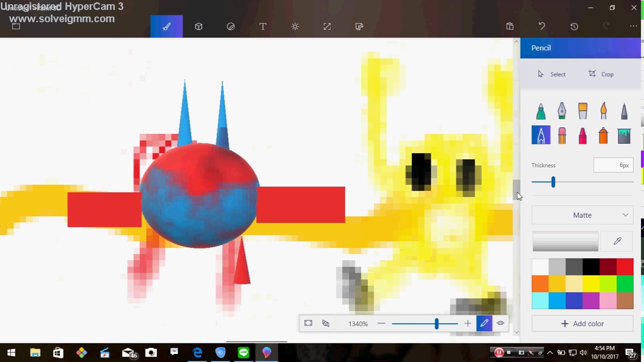Viewport: 644px width, 362px height.
Task: Click the 3D view mode icon
Action: pos(326,324)
